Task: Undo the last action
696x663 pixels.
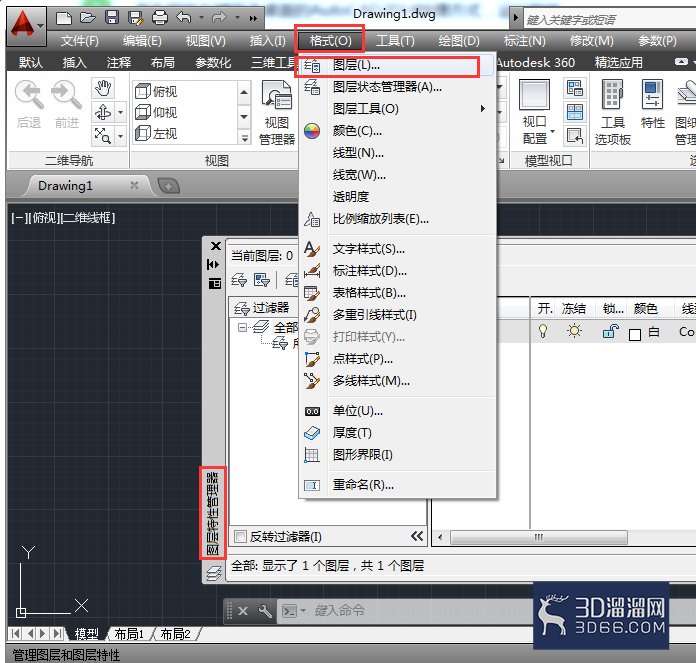Action: pos(184,18)
